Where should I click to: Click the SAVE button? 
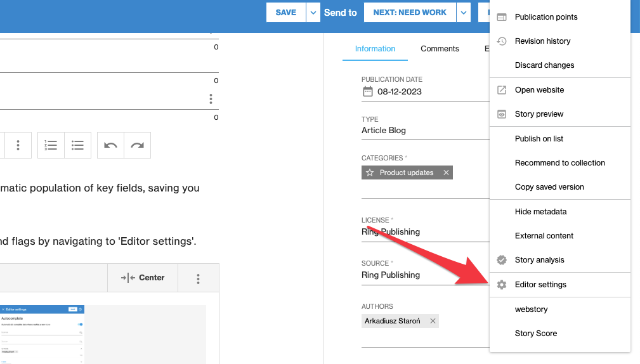[x=285, y=13]
